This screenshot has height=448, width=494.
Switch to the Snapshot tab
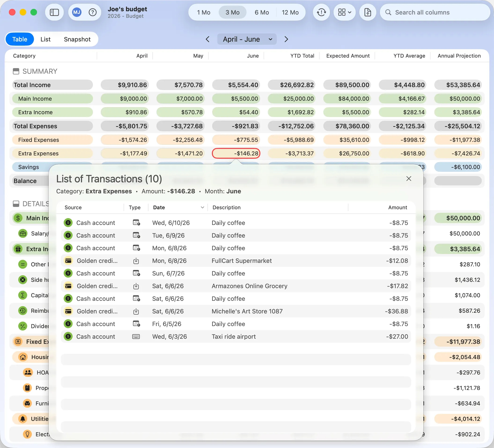(x=77, y=39)
